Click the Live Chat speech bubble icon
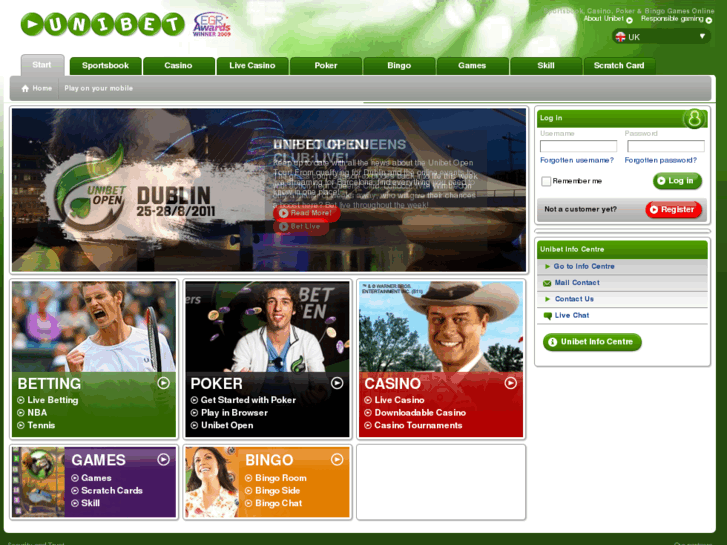727x545 pixels. [548, 316]
